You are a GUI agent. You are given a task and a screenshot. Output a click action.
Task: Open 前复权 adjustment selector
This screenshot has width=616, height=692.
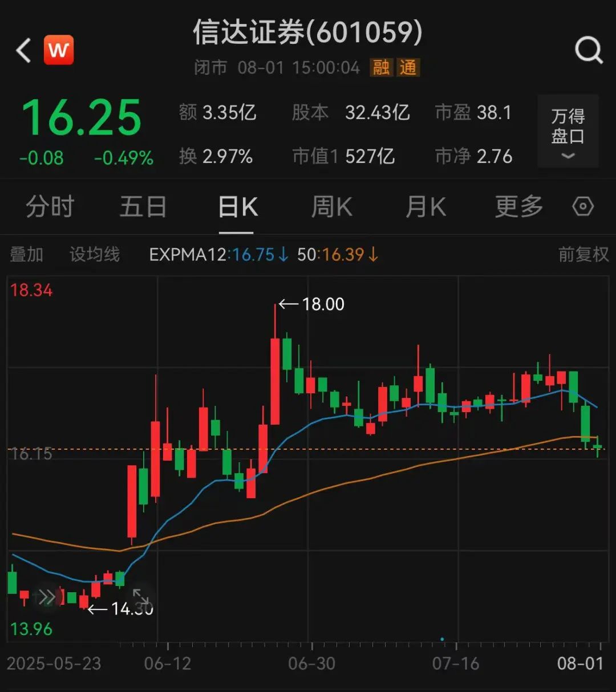click(x=583, y=254)
